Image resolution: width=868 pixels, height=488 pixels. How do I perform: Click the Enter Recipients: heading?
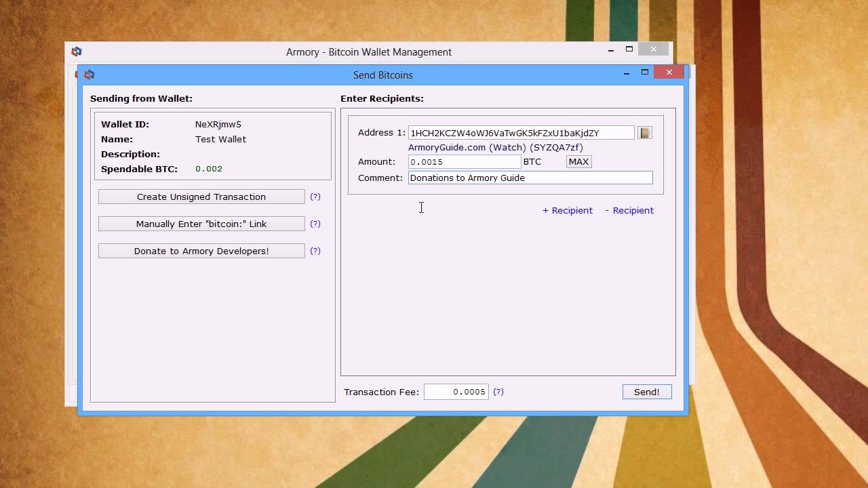pos(382,98)
